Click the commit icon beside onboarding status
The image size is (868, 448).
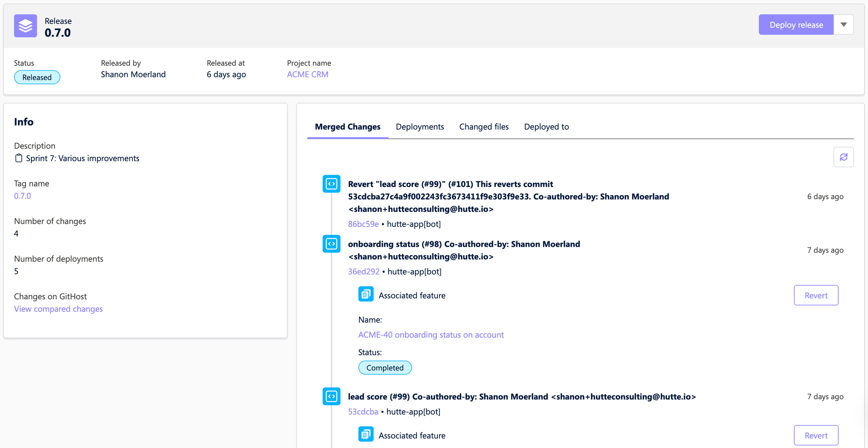[331, 244]
